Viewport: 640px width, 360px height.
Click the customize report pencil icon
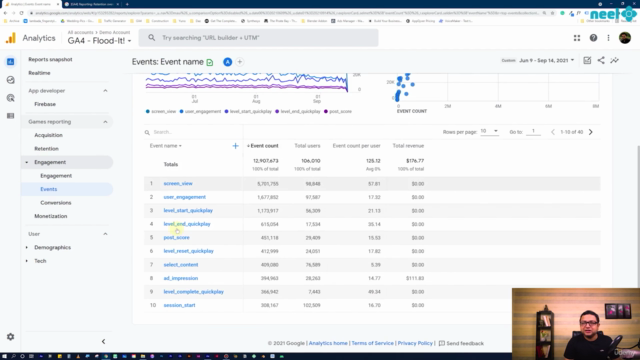(x=587, y=60)
